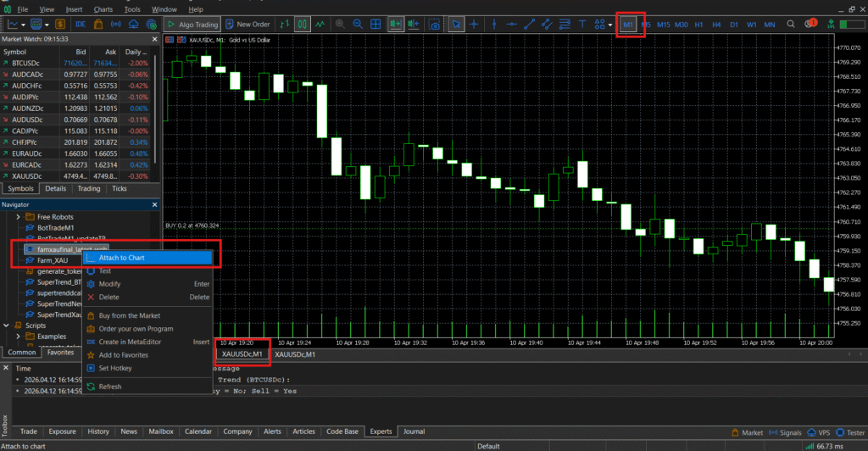This screenshot has height=451, width=868.
Task: Open the objects shapes dropdown arrow
Action: 610,25
